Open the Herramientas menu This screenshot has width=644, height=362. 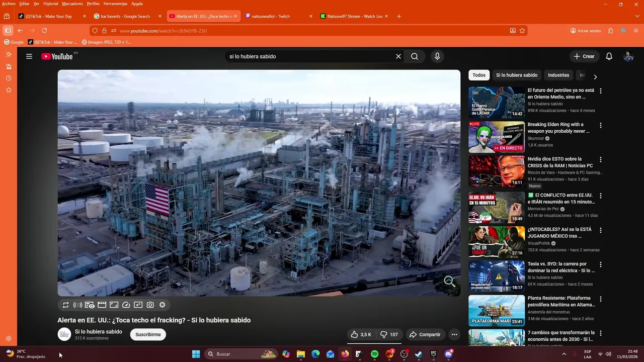[x=115, y=4]
